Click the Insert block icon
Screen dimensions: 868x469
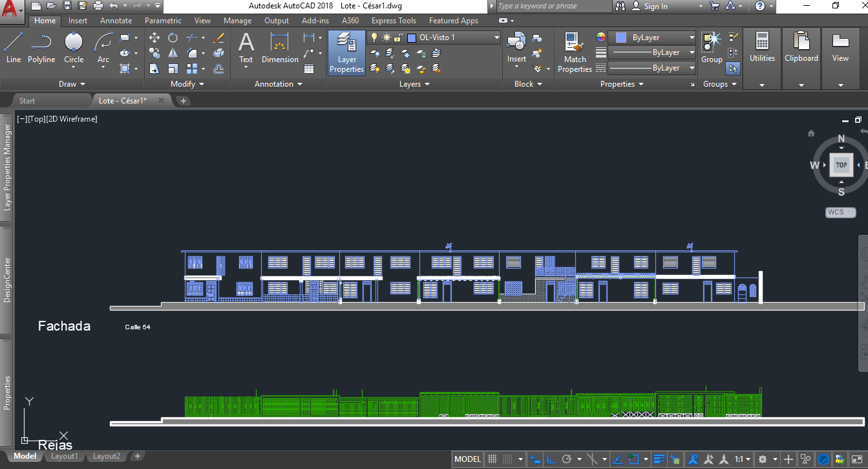pyautogui.click(x=516, y=48)
